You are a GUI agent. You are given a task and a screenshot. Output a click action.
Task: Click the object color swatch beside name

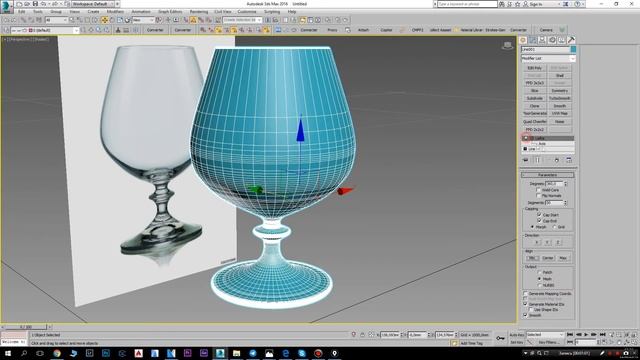[573, 49]
